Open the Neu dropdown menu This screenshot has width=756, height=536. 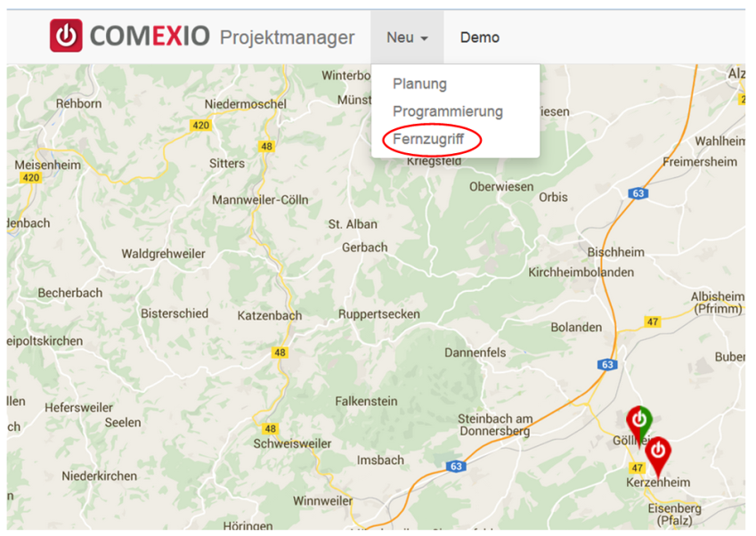pyautogui.click(x=407, y=37)
